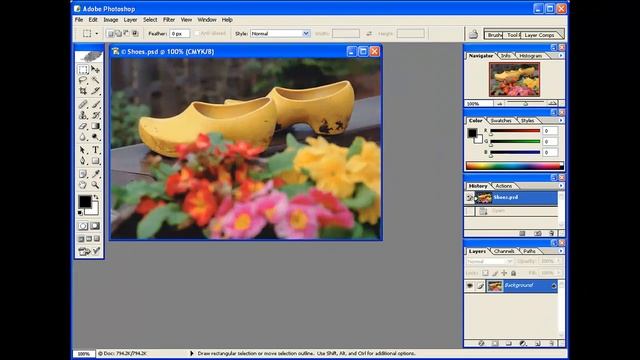The height and width of the screenshot is (360, 640).
Task: Open the Select menu
Action: (x=150, y=20)
